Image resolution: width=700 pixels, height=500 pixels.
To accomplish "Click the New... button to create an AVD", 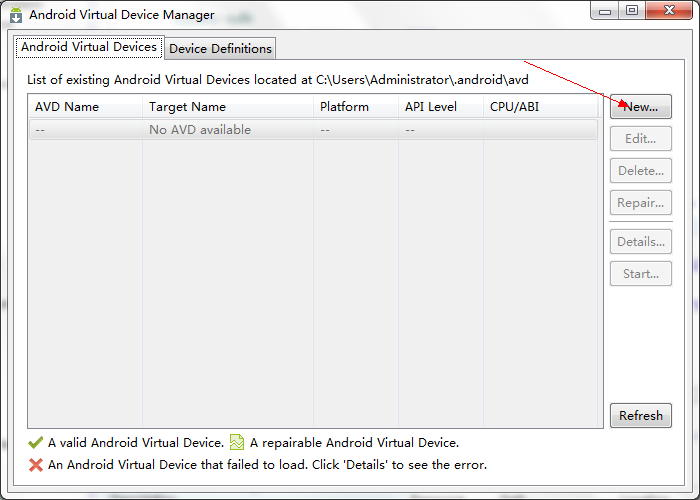I will pyautogui.click(x=641, y=107).
